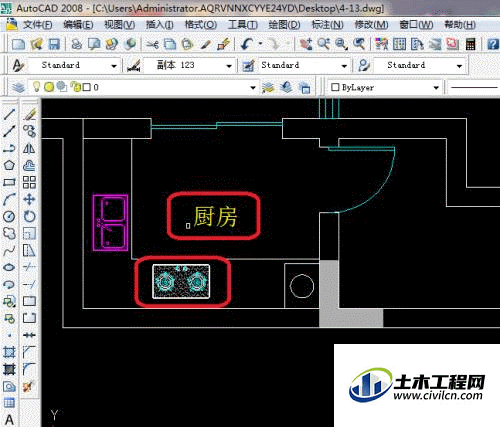The width and height of the screenshot is (500, 427).
Task: Click layer 0 color swatch square
Action: tap(87, 87)
